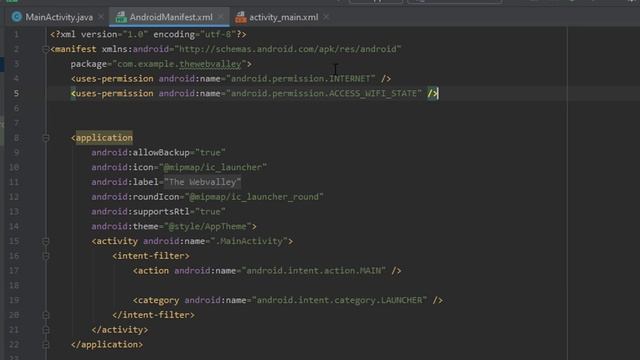Viewport: 640px width, 360px height.
Task: Click the fold marker beside the closing application tag
Action: [x=46, y=344]
